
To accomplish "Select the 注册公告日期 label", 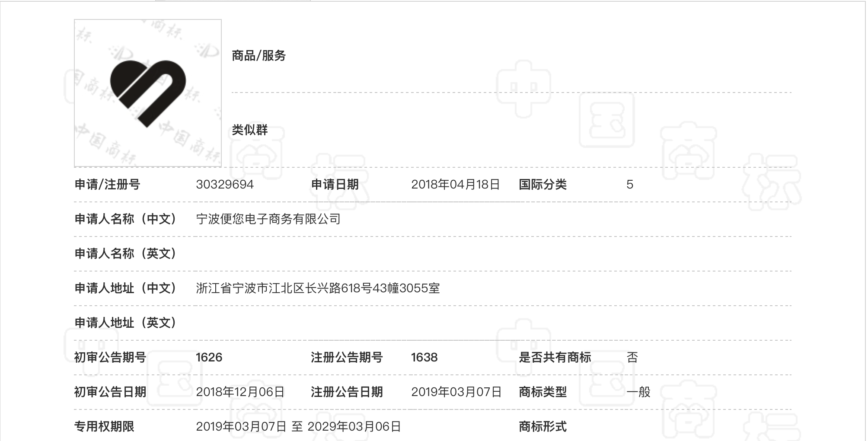I will [347, 392].
